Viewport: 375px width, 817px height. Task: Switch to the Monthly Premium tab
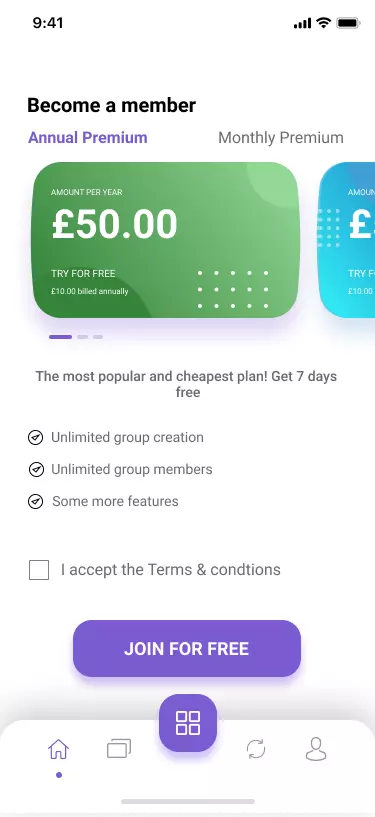281,138
